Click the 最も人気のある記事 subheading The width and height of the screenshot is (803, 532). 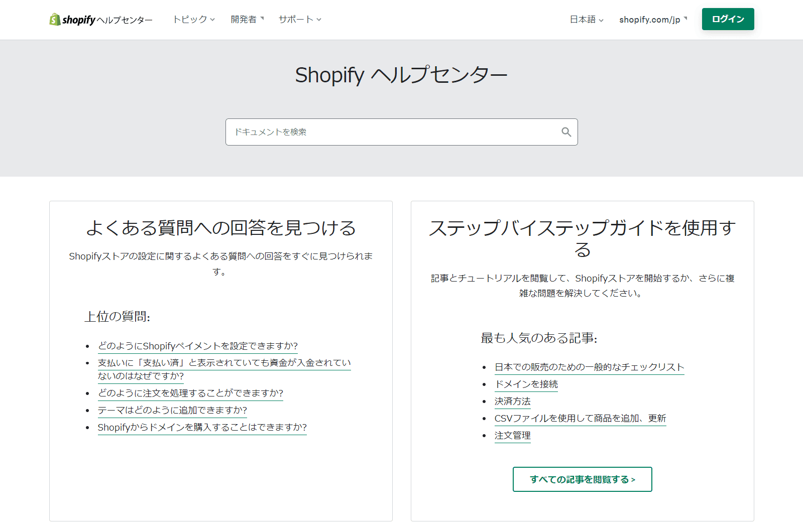(539, 338)
